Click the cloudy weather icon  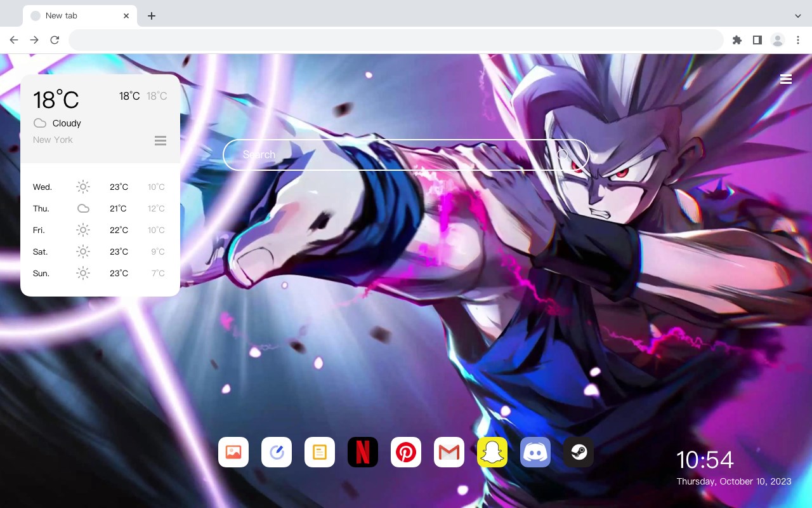(40, 123)
